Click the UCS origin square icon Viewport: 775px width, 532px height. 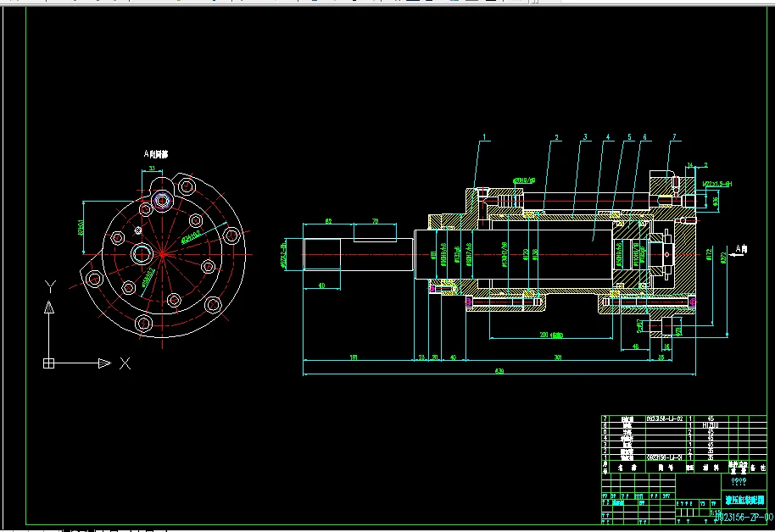point(48,363)
